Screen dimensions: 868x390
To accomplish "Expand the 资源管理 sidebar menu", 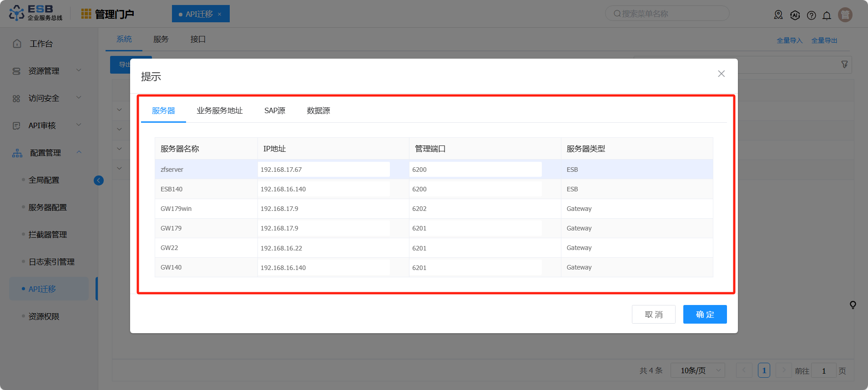I will tap(45, 71).
